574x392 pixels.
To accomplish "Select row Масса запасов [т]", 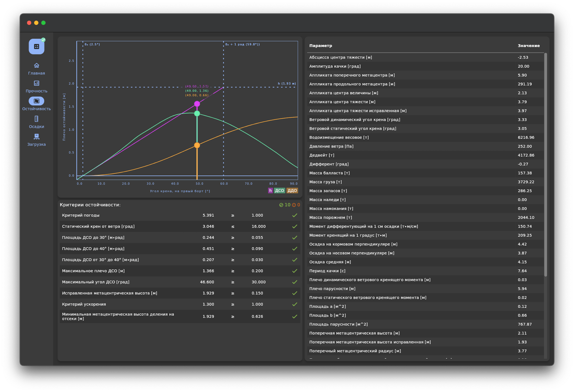I will 425,191.
